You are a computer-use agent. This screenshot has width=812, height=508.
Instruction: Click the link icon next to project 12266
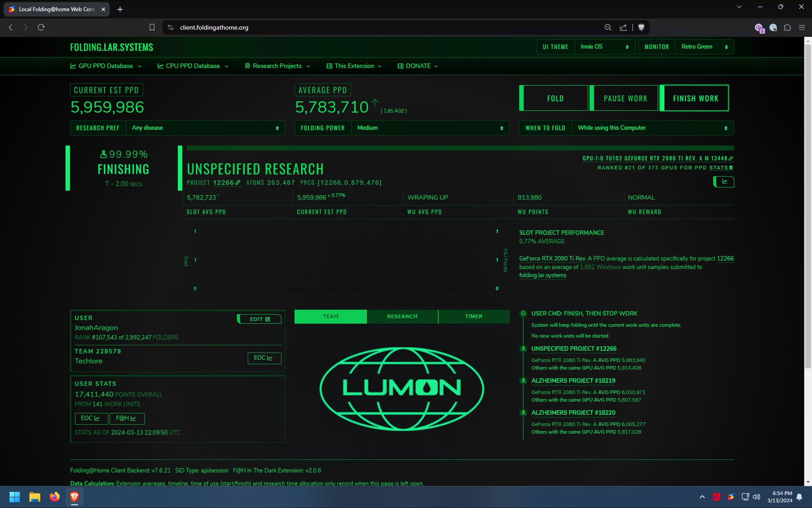pyautogui.click(x=238, y=183)
